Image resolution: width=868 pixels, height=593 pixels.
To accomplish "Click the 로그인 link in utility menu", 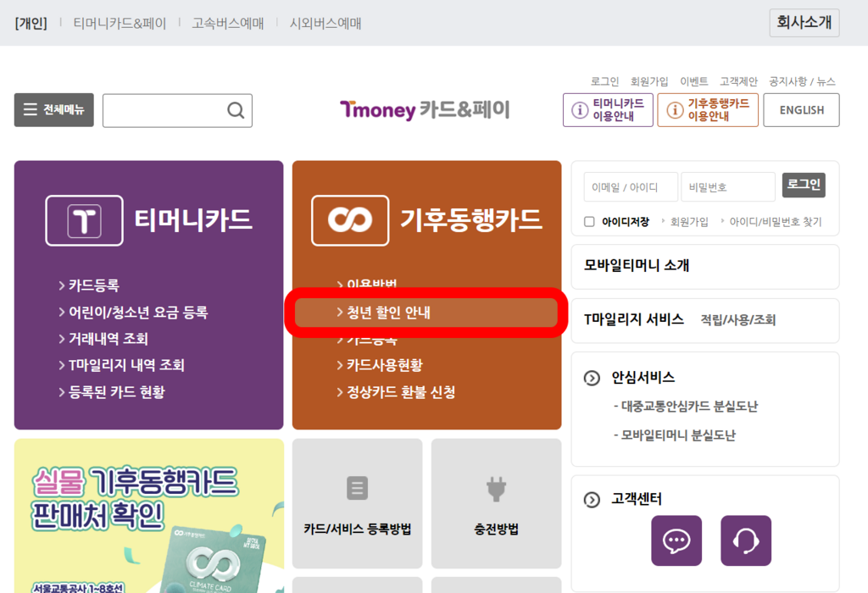I will (604, 81).
